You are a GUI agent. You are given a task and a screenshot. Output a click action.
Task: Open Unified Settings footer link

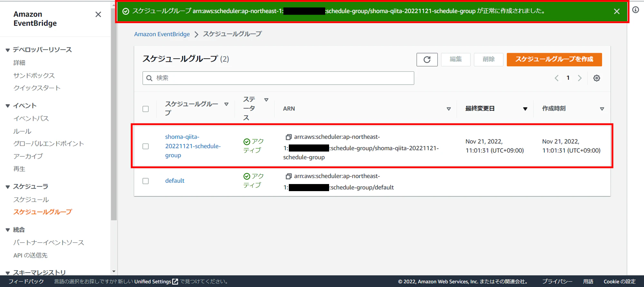click(153, 282)
